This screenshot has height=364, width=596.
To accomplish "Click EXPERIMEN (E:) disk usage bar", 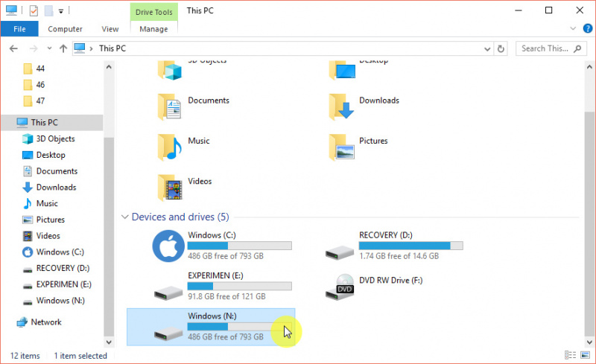I will [239, 286].
